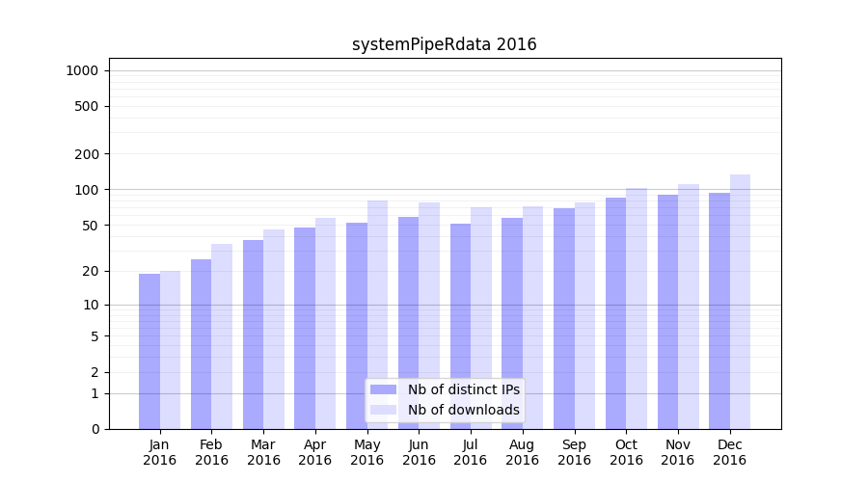Click the Jun 2016 distinct IPs bar
The height and width of the screenshot is (482, 868).
[408, 323]
